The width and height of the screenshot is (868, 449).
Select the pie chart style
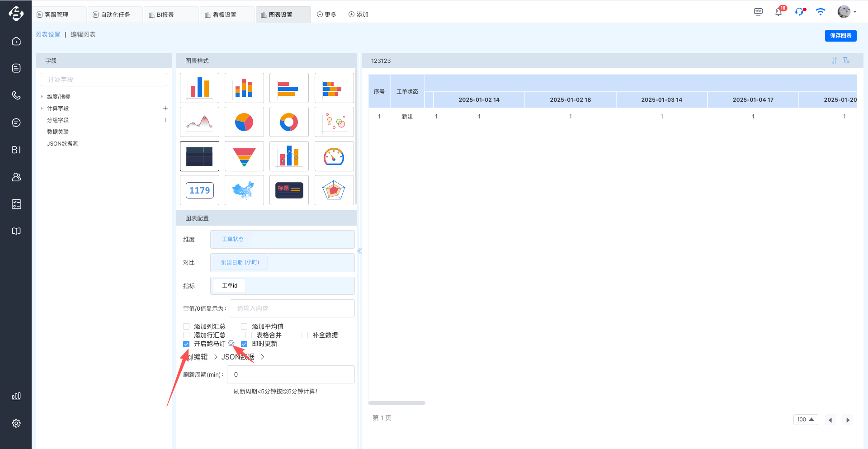[x=244, y=122]
